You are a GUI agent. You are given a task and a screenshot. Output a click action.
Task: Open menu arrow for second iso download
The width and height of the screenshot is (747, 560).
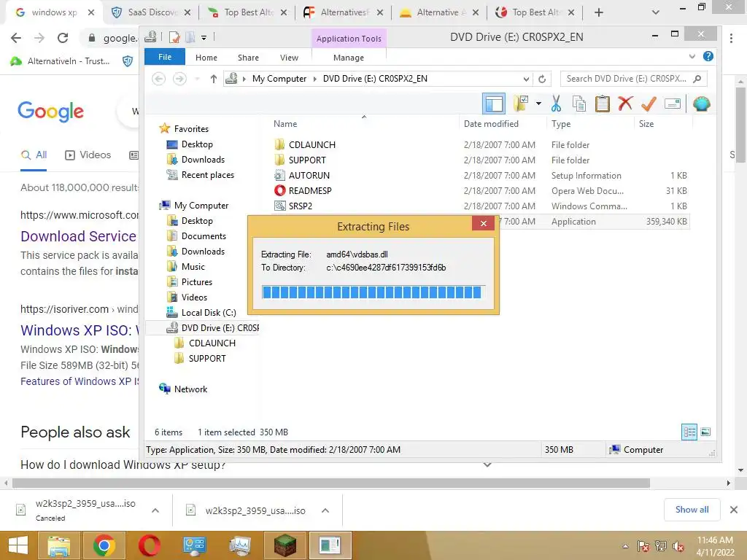tap(325, 510)
